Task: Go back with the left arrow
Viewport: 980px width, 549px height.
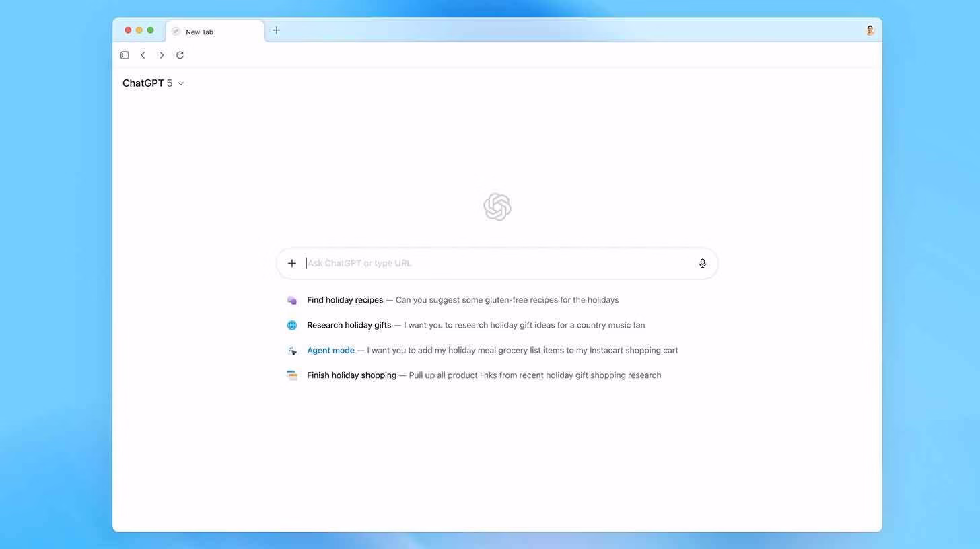Action: coord(143,55)
